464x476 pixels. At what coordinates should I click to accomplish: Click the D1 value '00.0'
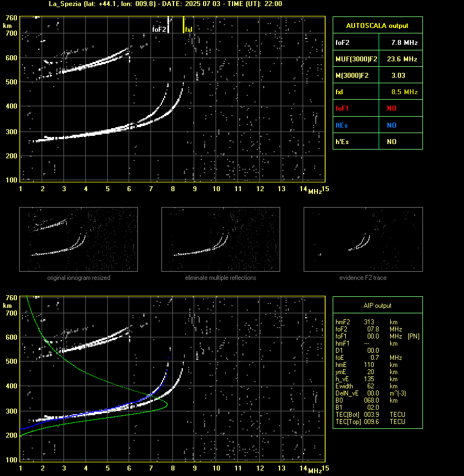[373, 351]
